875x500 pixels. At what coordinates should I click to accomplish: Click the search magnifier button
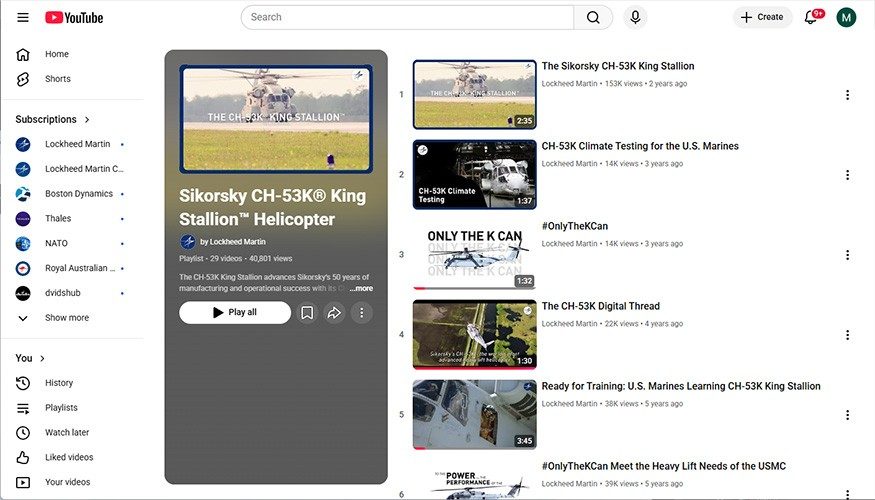click(x=593, y=17)
